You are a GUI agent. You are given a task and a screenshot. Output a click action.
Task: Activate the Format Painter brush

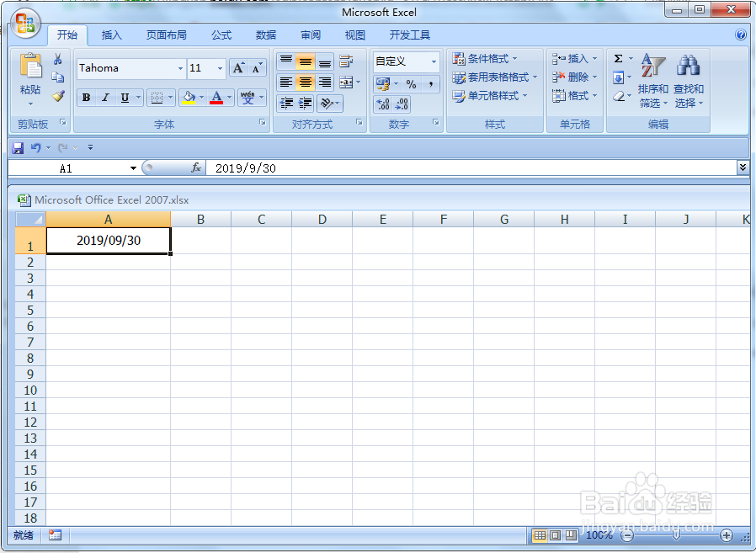tap(58, 96)
